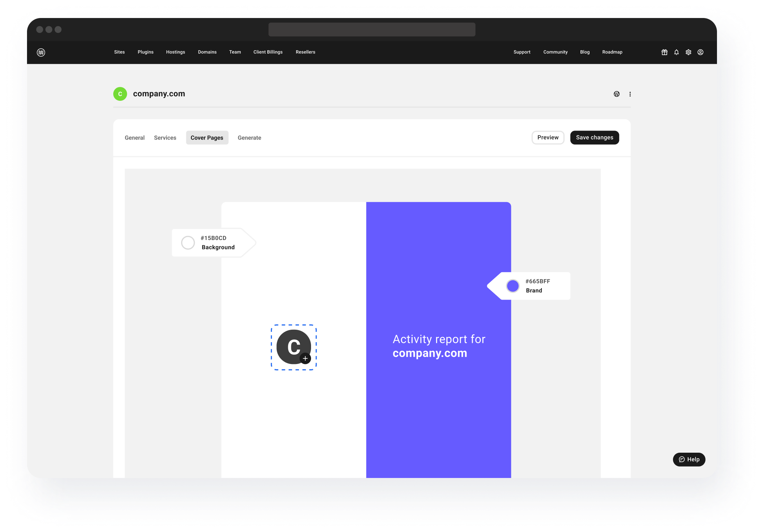Click the Preview button
The height and width of the screenshot is (532, 762).
coord(548,138)
